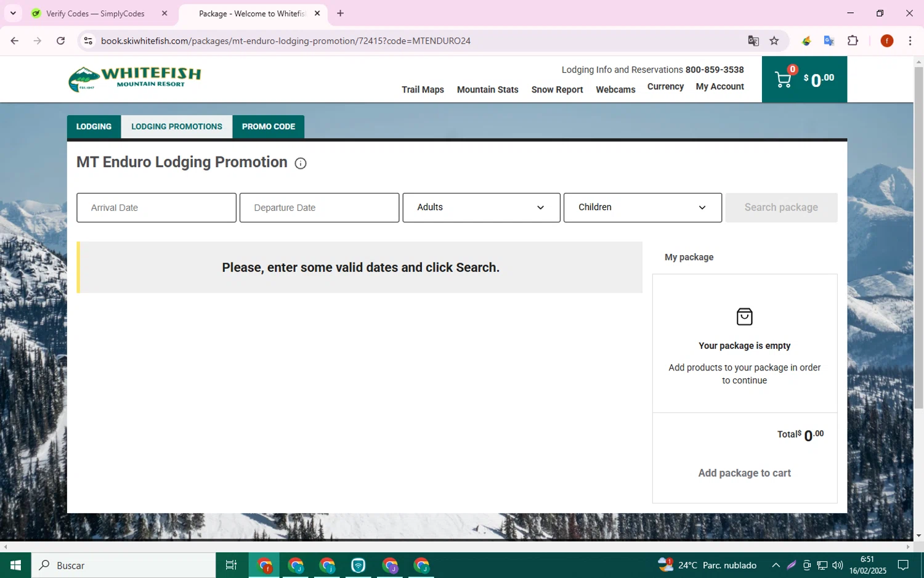924x578 pixels.
Task: Show hidden system tray icons
Action: tap(776, 565)
